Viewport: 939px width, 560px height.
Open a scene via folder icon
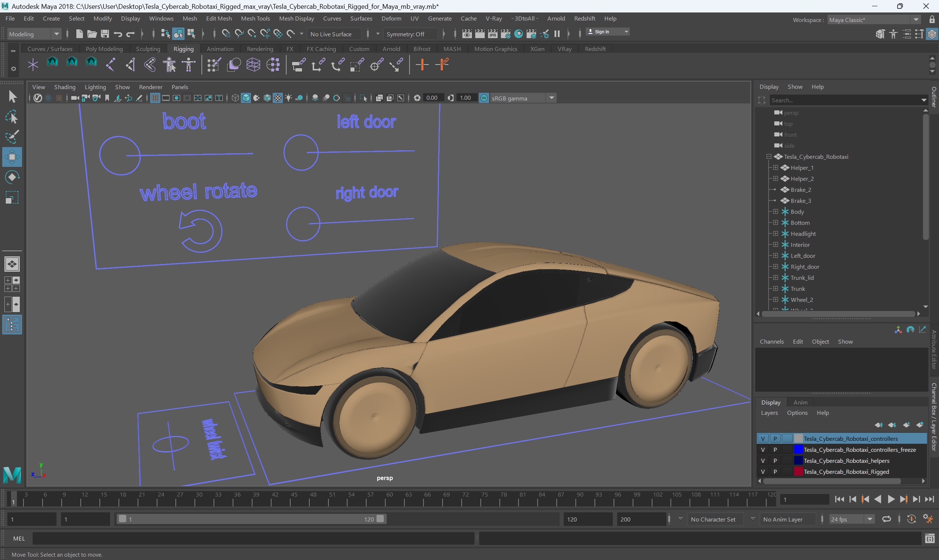pos(92,34)
